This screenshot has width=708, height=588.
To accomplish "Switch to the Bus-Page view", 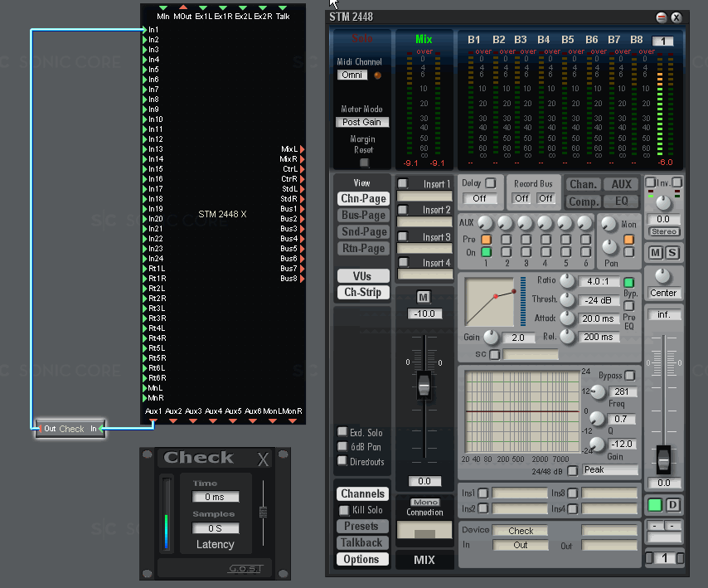I will point(363,216).
